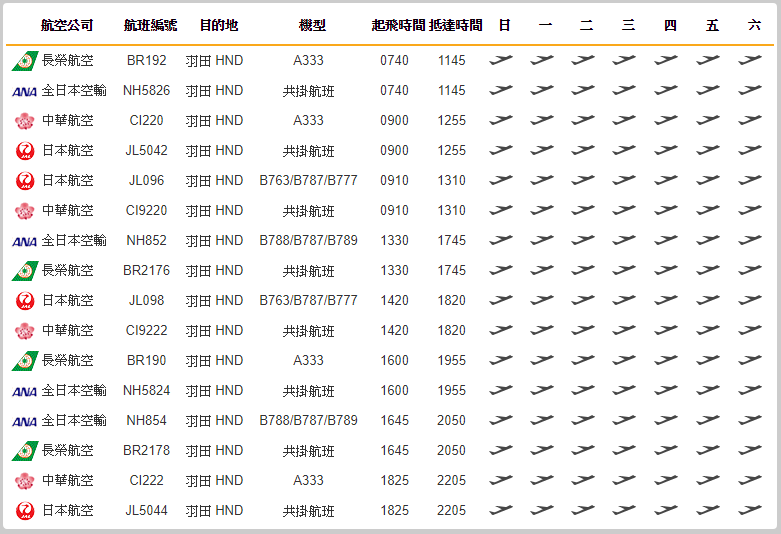This screenshot has width=781, height=534.
Task: Click the 目的地 column header
Action: (x=219, y=25)
